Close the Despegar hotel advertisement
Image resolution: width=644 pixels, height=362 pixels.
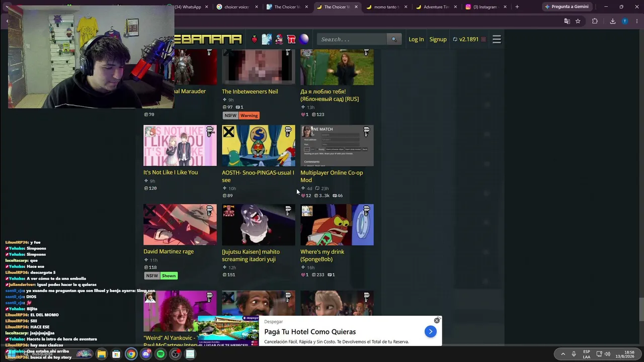(x=437, y=320)
